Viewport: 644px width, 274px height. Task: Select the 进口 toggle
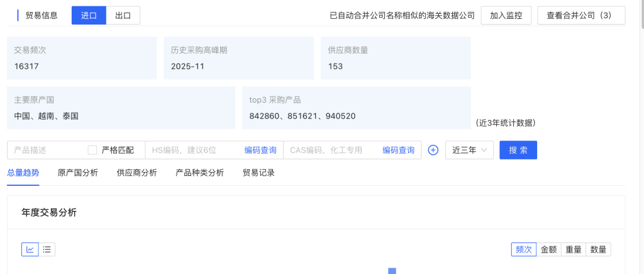click(89, 16)
